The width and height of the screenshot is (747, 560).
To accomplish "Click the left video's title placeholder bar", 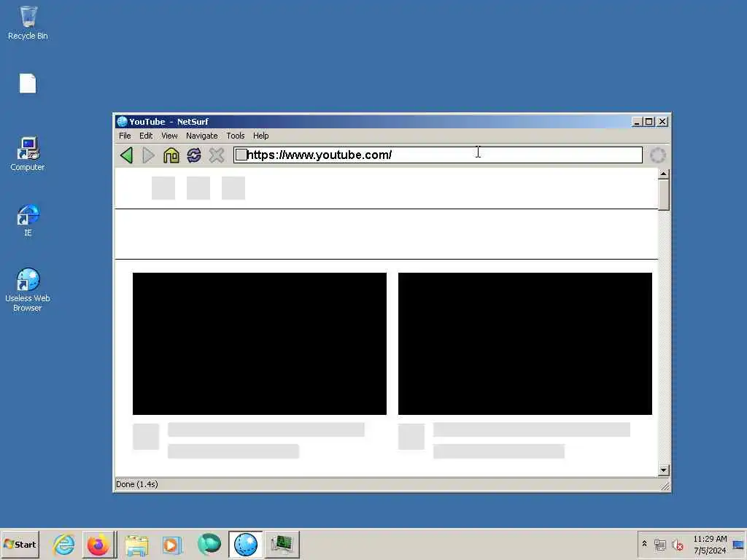I will pyautogui.click(x=266, y=429).
